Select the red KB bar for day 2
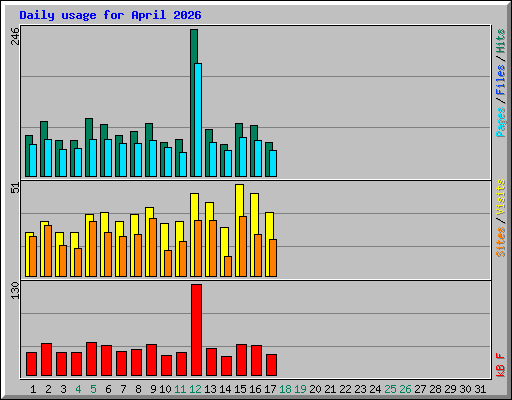Screen dimensions: 512x400 tap(46, 360)
